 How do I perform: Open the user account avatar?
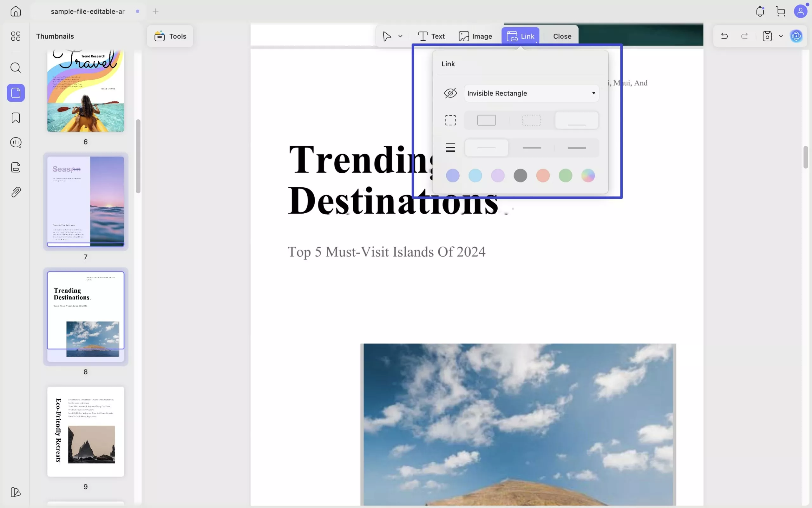[x=801, y=11]
